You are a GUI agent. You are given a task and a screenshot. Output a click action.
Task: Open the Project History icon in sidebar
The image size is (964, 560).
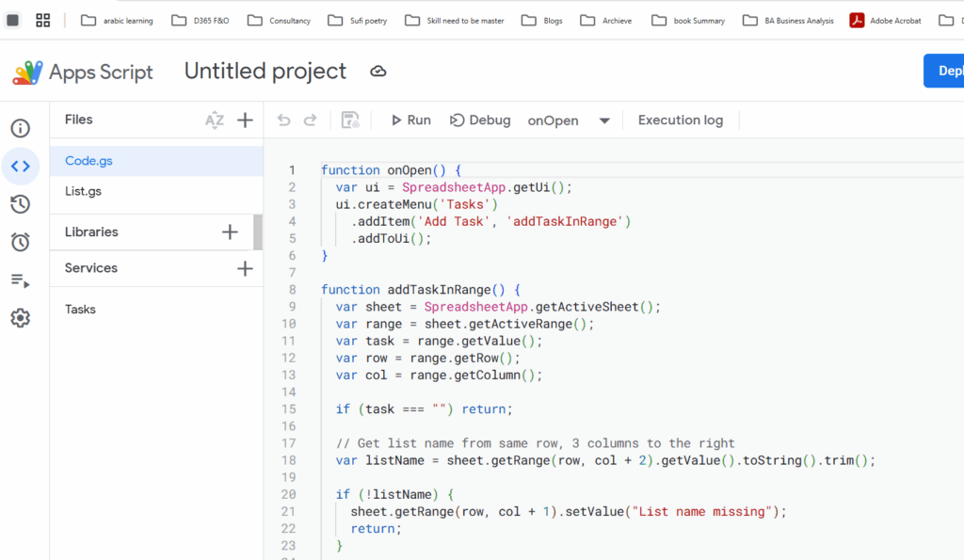21,204
